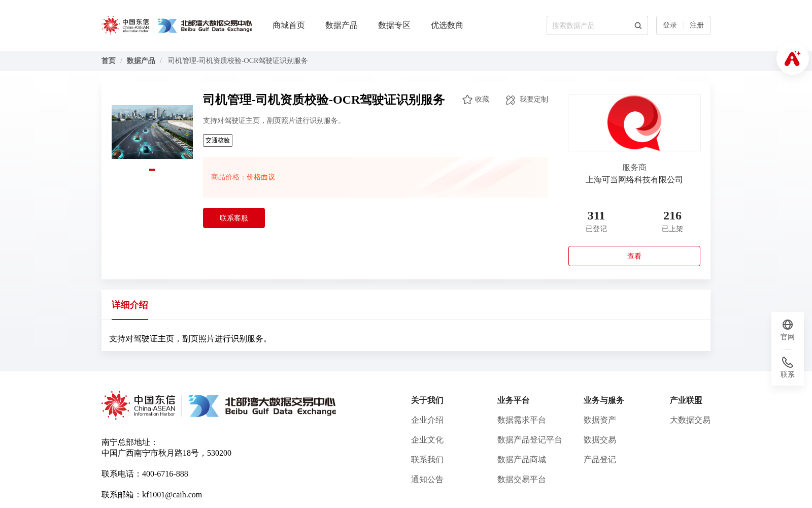Click the footer China-ASEAN Information Harbor logo
The width and height of the screenshot is (812, 508).
[139, 405]
